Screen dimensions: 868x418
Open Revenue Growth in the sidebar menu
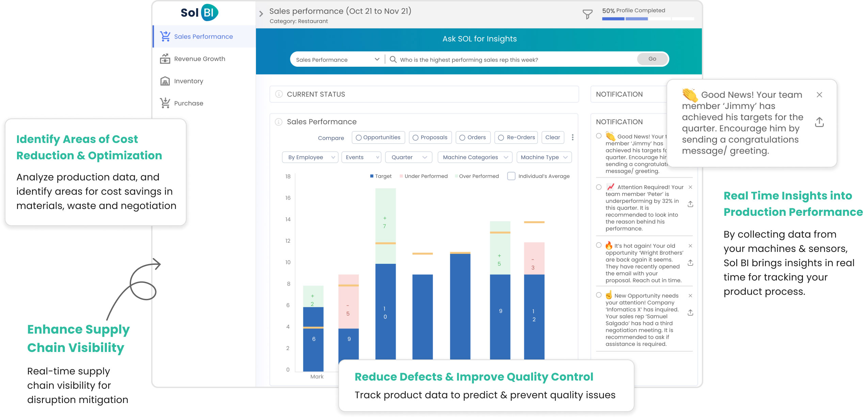click(x=199, y=59)
